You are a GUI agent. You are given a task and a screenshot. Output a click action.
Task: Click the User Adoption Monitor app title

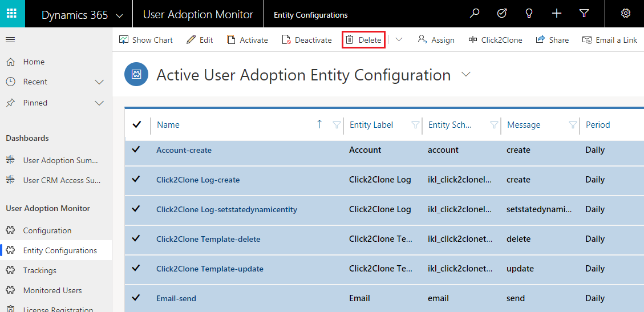click(198, 15)
